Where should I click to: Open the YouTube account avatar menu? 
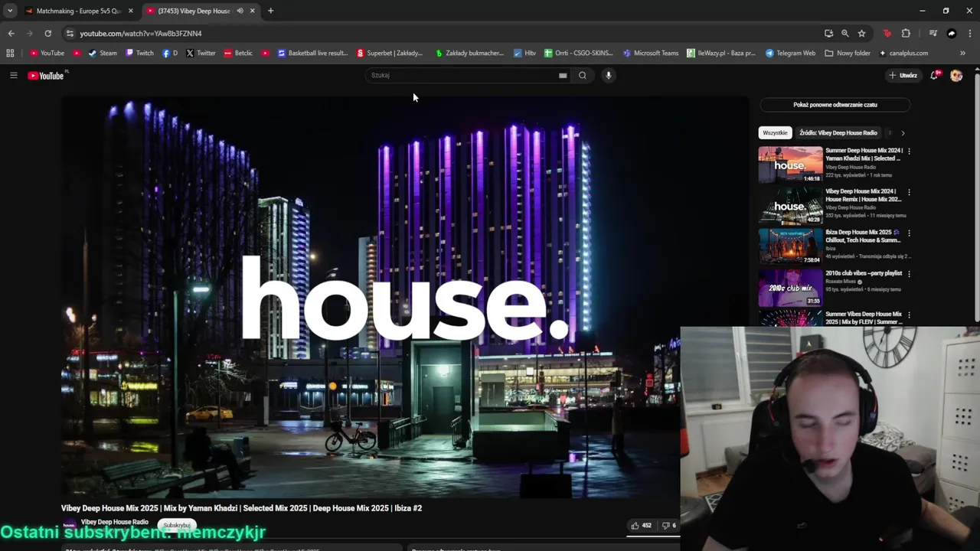pos(956,75)
